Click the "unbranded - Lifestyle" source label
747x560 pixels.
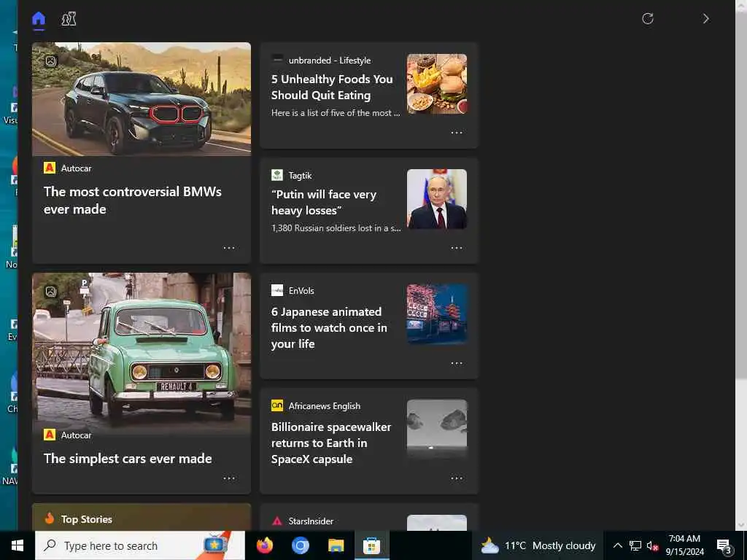[x=330, y=61]
